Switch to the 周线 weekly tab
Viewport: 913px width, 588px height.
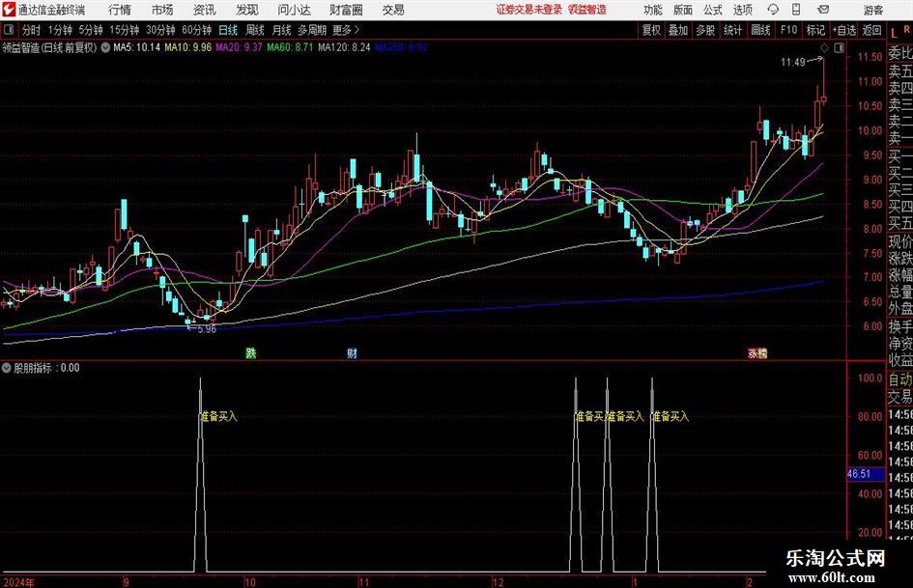pyautogui.click(x=255, y=30)
